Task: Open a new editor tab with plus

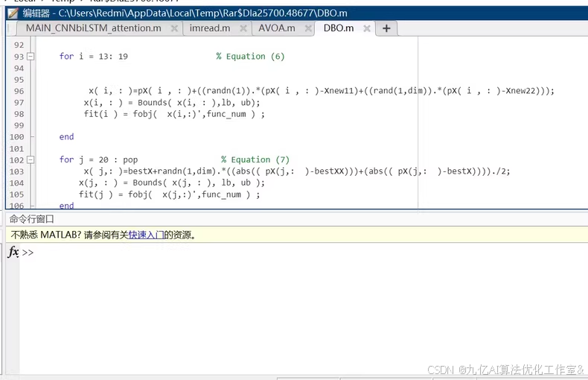Action: pyautogui.click(x=386, y=28)
